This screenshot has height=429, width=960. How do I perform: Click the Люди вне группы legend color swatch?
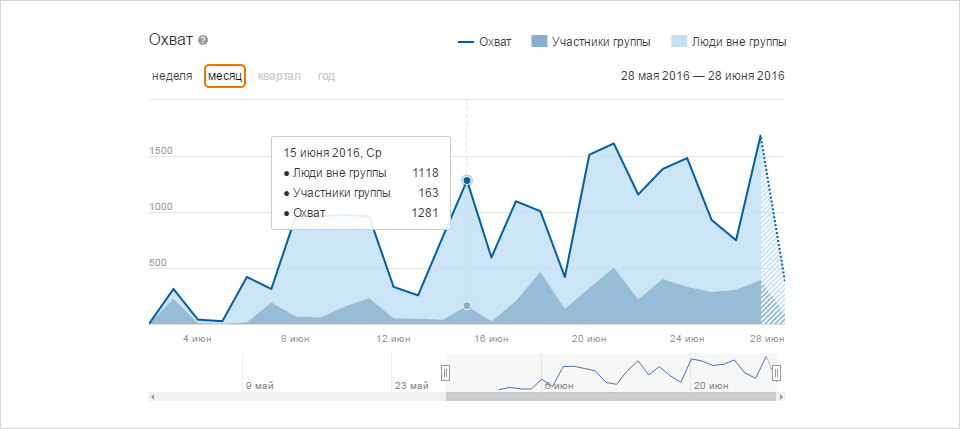(x=678, y=42)
